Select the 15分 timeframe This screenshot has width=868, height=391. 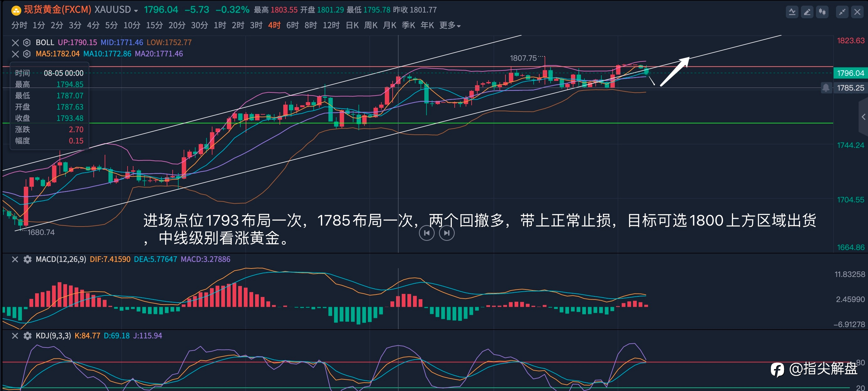[x=154, y=25]
